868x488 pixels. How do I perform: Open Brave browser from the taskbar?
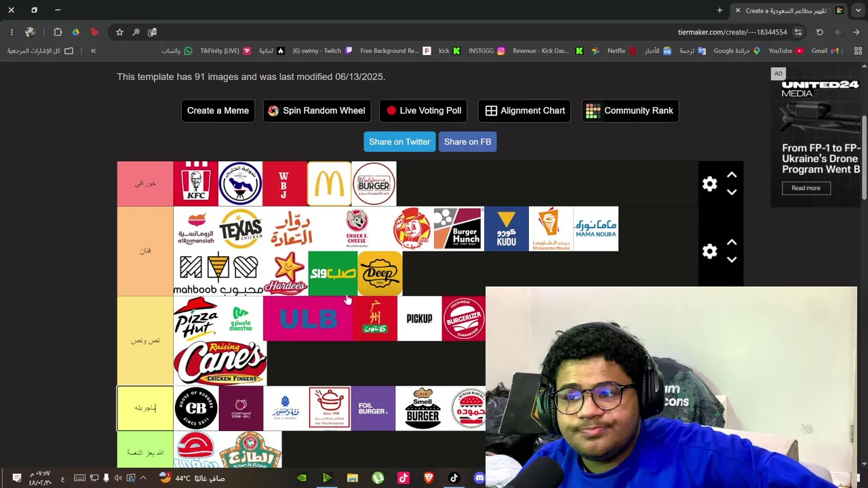(x=429, y=478)
